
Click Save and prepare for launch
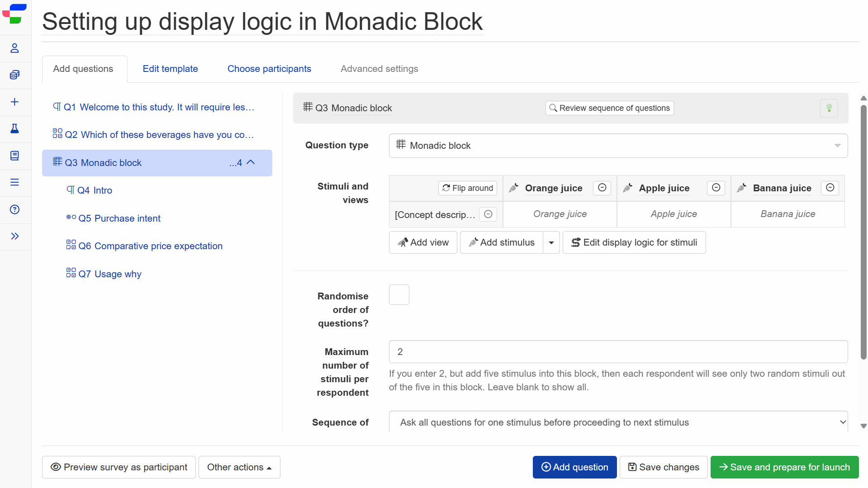(x=784, y=467)
